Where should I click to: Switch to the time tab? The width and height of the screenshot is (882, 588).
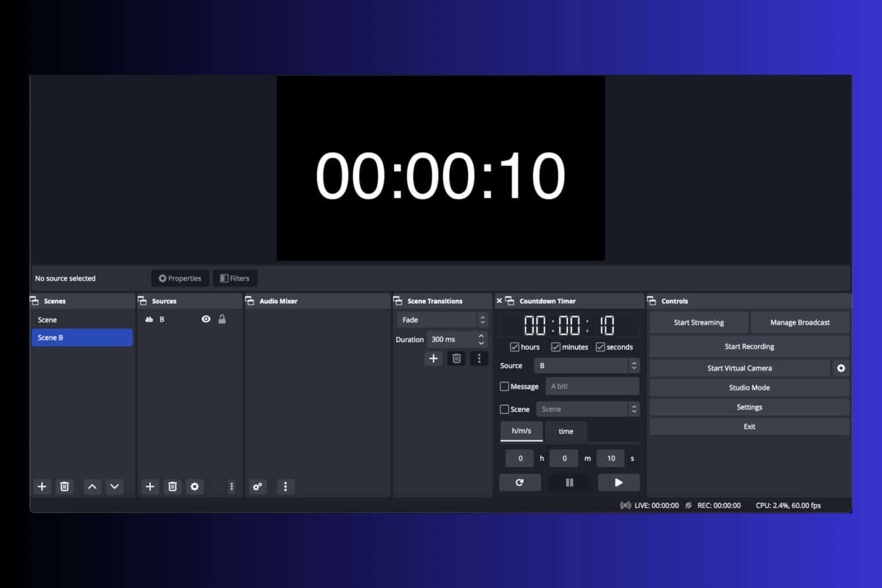pyautogui.click(x=566, y=431)
